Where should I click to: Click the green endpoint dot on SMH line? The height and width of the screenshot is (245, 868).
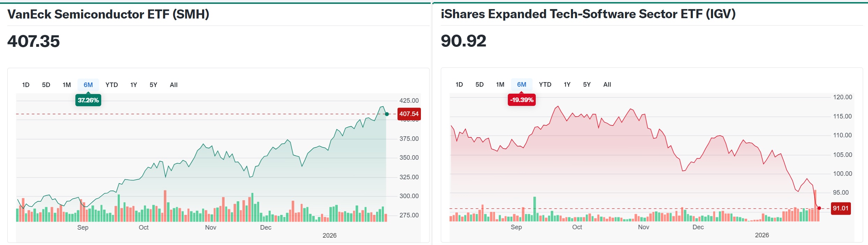pos(387,114)
